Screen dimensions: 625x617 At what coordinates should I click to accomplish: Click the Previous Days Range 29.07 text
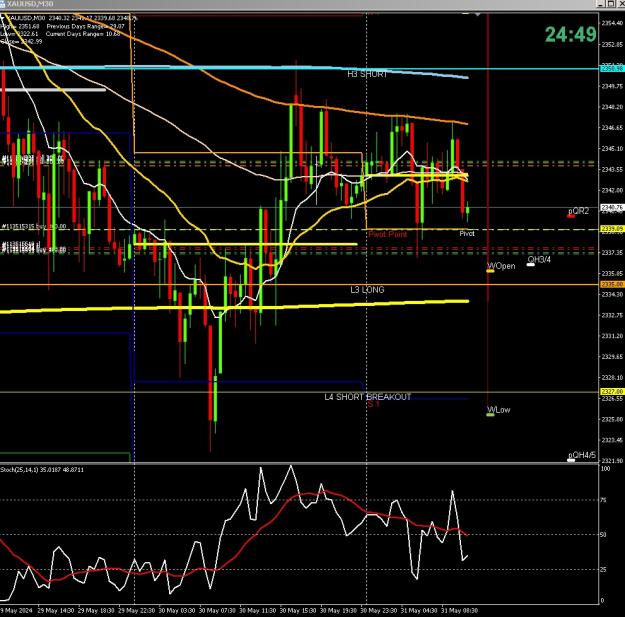pyautogui.click(x=86, y=26)
